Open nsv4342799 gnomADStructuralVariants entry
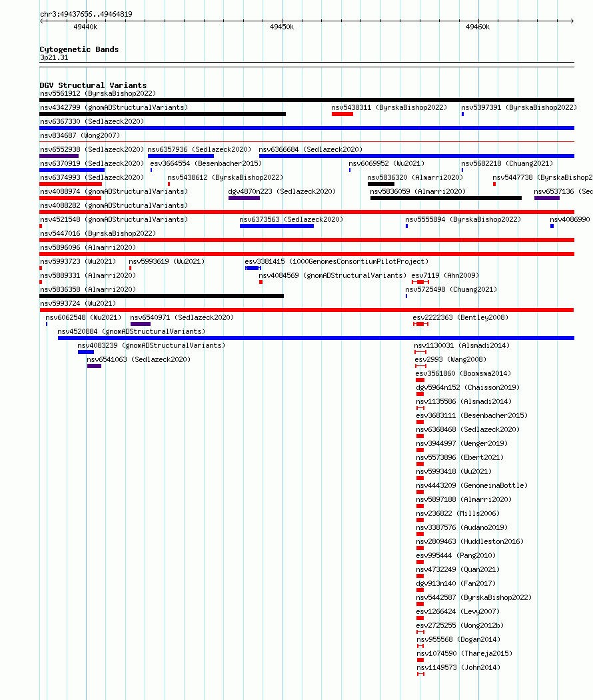This screenshot has width=593, height=700. [114, 107]
